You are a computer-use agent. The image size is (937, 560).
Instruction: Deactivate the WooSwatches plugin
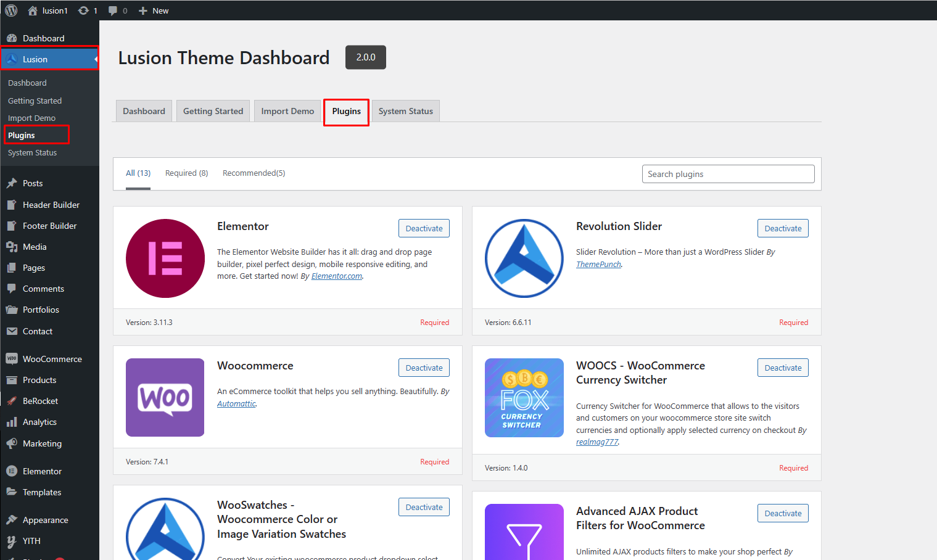click(424, 507)
